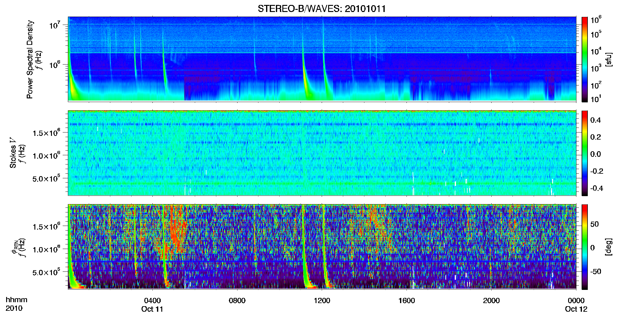
Task: Click the Stokes V color bar
Action: pyautogui.click(x=584, y=153)
